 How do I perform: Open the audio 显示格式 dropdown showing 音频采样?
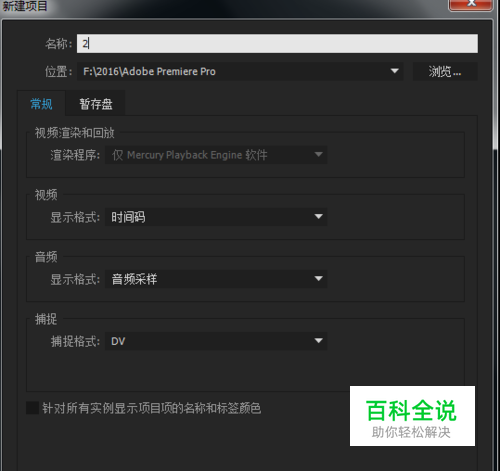pyautogui.click(x=216, y=279)
